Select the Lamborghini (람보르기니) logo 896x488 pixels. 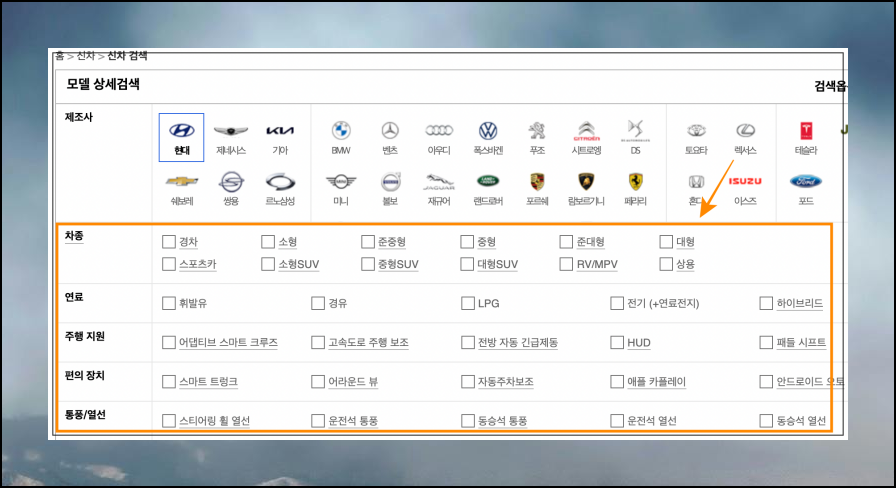[586, 182]
